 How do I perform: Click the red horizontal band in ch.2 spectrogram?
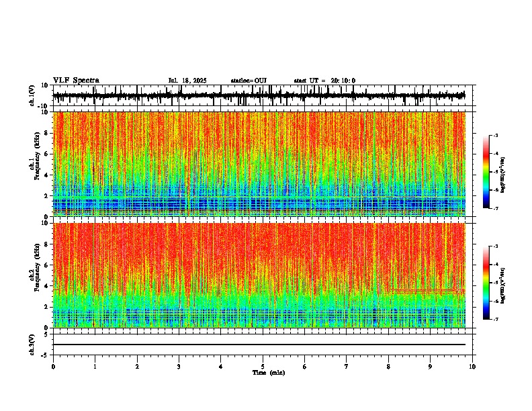(x=427, y=291)
